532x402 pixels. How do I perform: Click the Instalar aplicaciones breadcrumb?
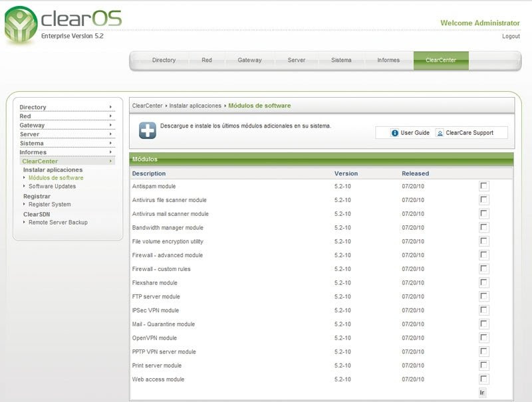point(195,106)
